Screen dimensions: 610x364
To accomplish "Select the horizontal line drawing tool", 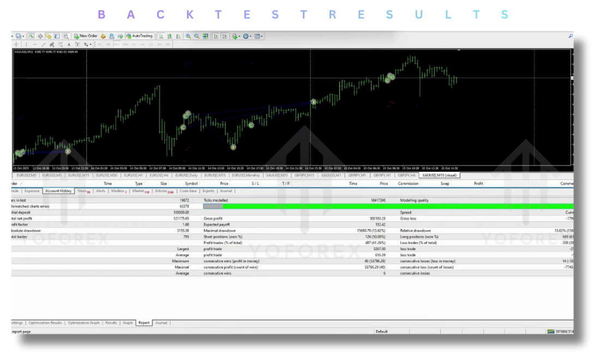I will point(35,44).
